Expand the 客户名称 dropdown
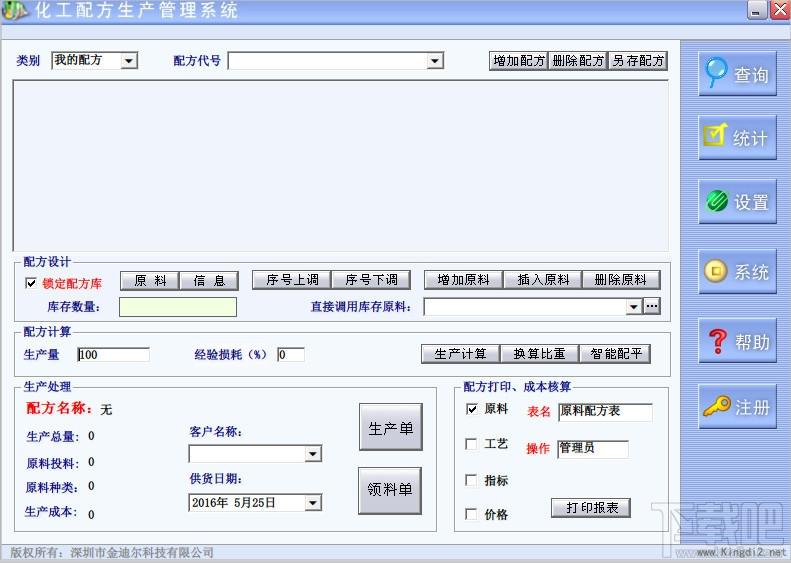The height and width of the screenshot is (563, 791). (x=313, y=454)
